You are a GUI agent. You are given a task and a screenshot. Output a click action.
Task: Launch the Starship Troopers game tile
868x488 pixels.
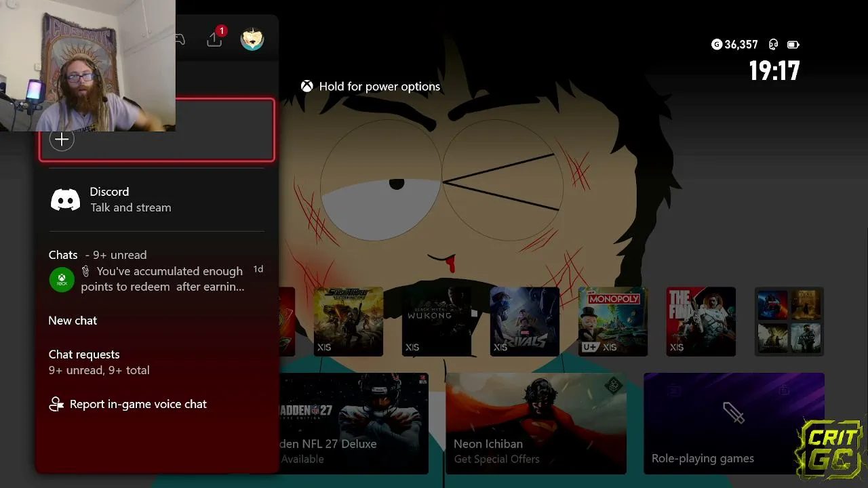(349, 321)
